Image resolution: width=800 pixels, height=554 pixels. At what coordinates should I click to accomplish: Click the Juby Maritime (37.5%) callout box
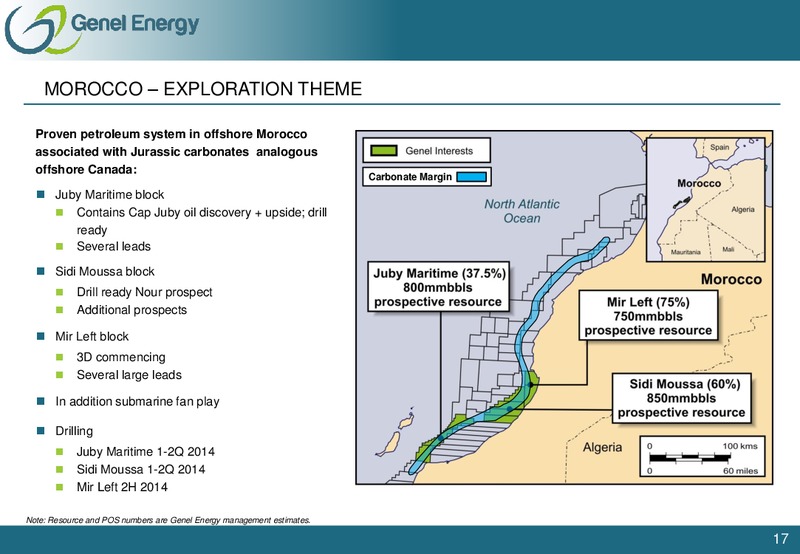point(439,287)
